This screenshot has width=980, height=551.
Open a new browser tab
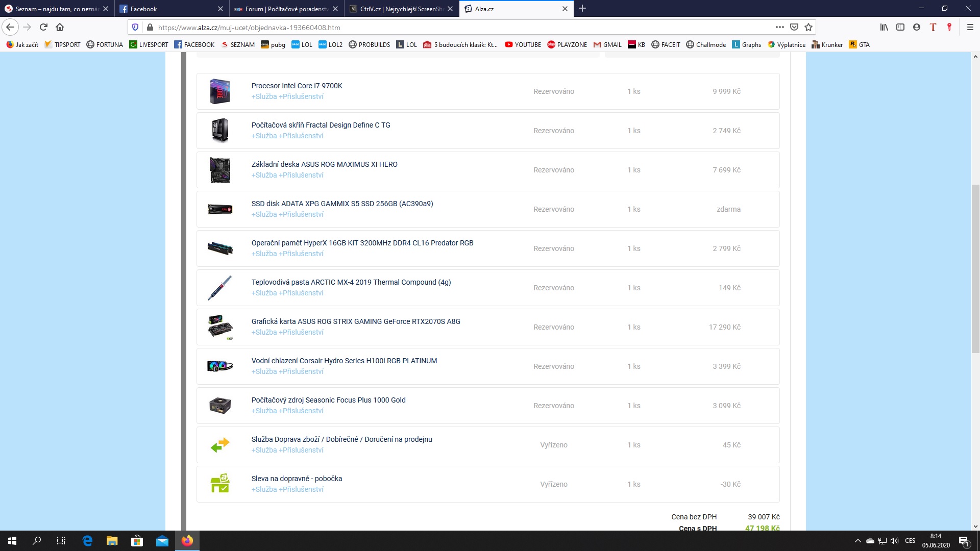pyautogui.click(x=582, y=9)
